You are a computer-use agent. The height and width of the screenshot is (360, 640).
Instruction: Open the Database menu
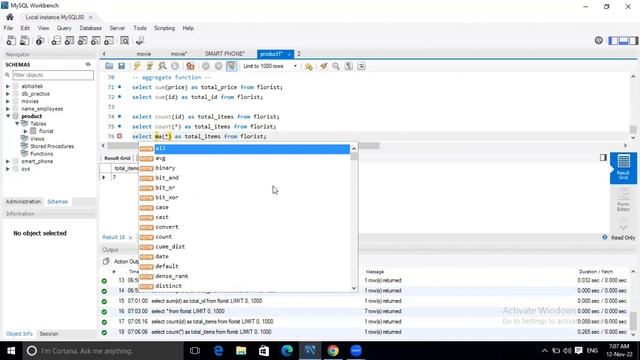click(91, 28)
